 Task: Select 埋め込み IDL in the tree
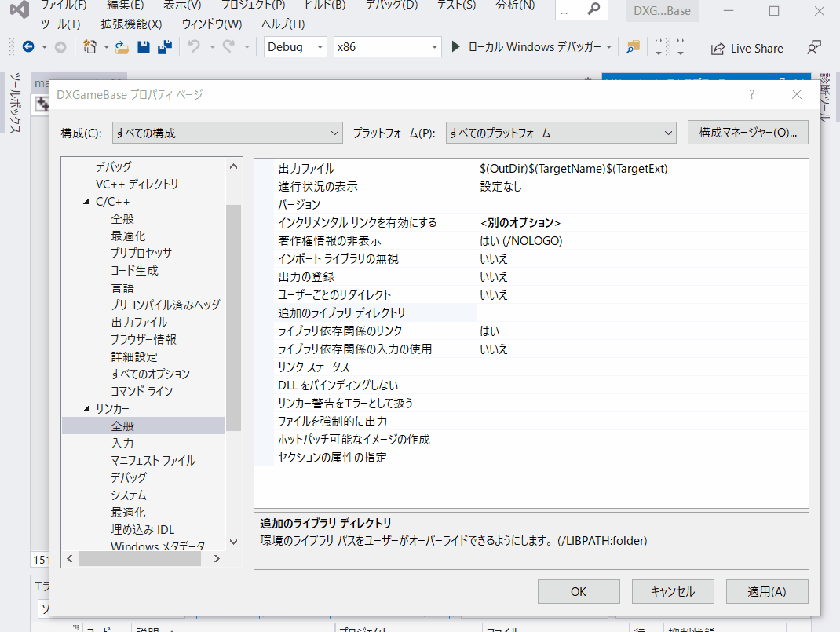143,530
